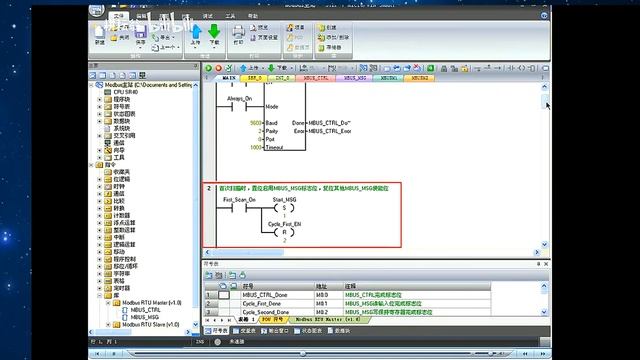
Task: Click the Add/Remove library icon in ribbon
Action: (x=321, y=38)
